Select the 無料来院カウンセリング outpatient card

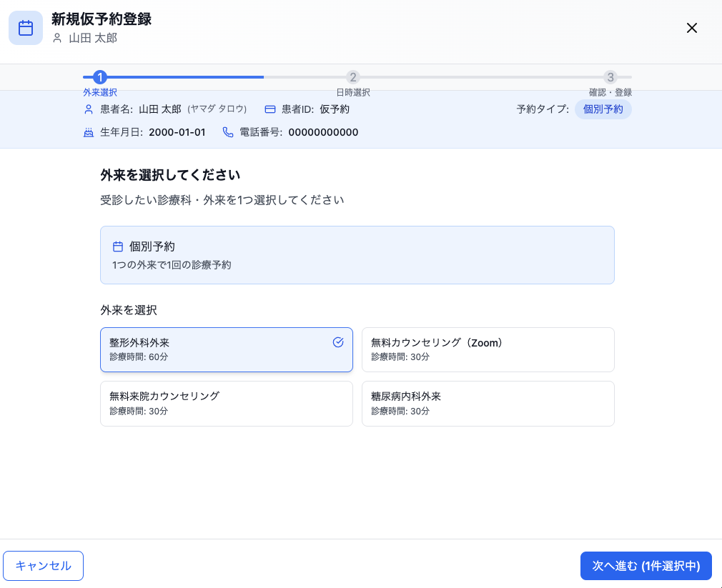(227, 404)
